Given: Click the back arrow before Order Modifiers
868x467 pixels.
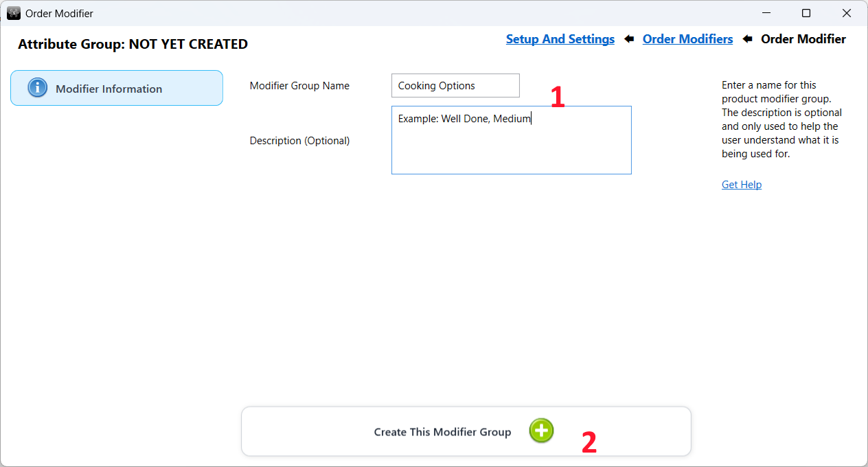Looking at the screenshot, I should pyautogui.click(x=628, y=39).
